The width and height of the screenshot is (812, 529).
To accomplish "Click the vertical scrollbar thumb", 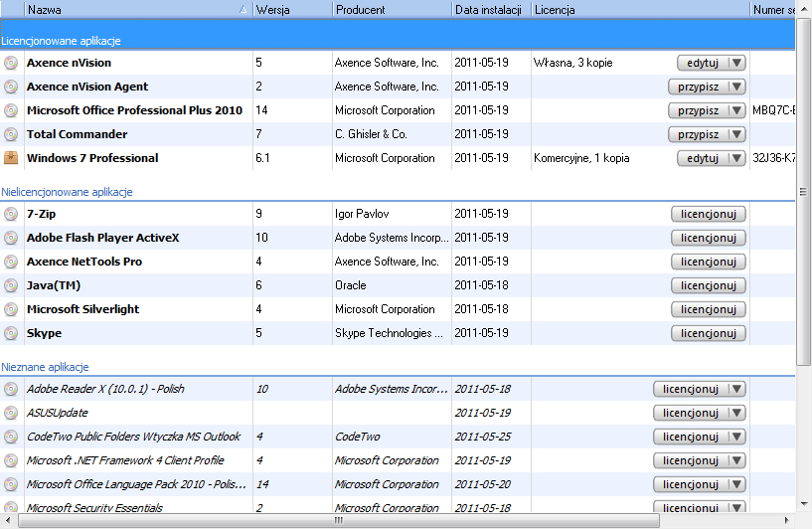I will click(803, 192).
